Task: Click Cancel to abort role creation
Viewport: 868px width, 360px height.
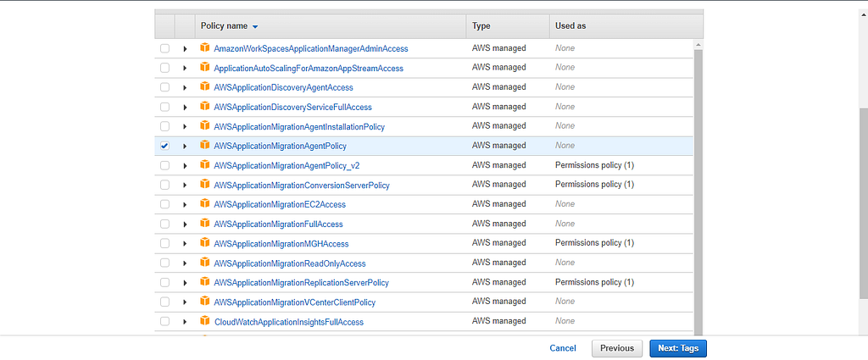Action: click(563, 348)
